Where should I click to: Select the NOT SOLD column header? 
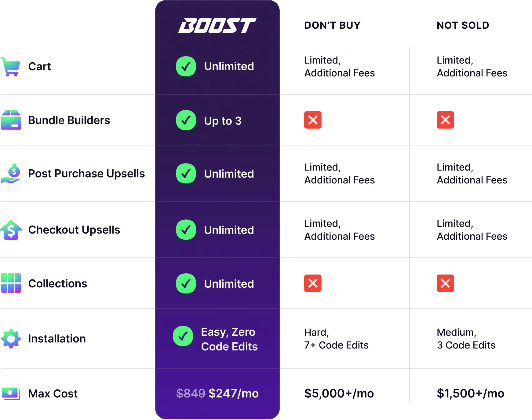click(x=463, y=25)
